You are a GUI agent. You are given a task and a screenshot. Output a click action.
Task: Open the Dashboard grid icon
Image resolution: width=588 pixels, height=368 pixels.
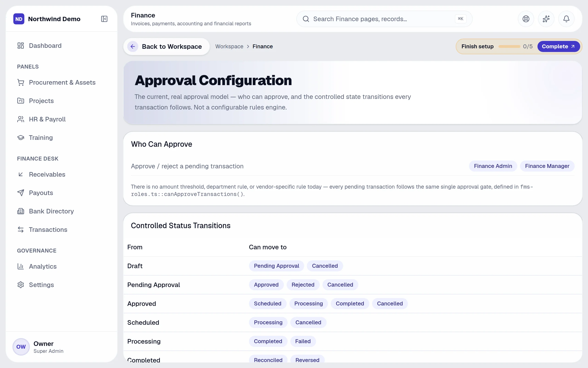tap(21, 46)
